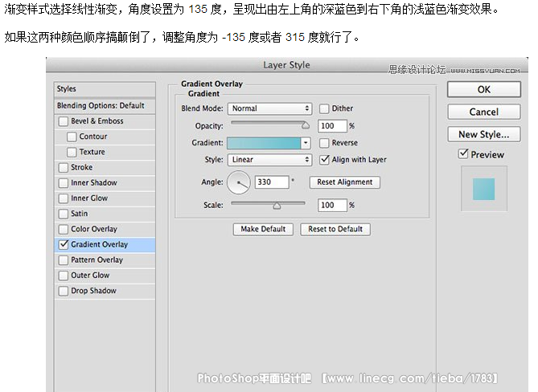Uncheck the Gradient Overlay effect
Screen dimensions: 538x392
coord(64,244)
